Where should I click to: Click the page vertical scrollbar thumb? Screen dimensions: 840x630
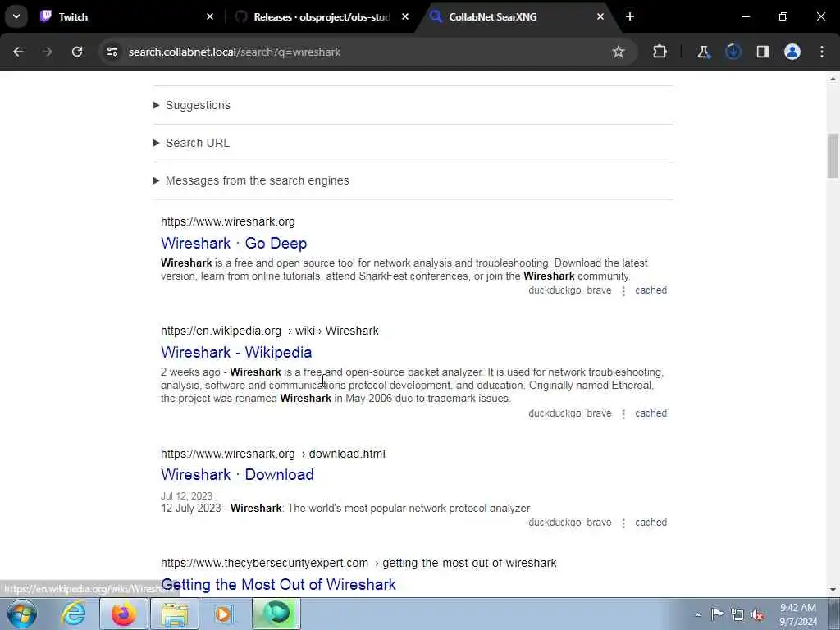click(x=833, y=156)
